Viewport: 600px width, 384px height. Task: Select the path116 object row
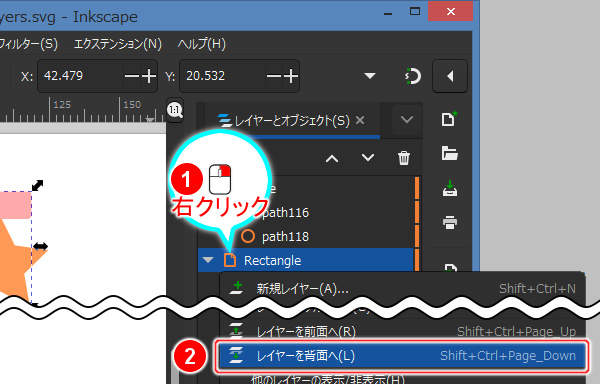[x=306, y=213]
